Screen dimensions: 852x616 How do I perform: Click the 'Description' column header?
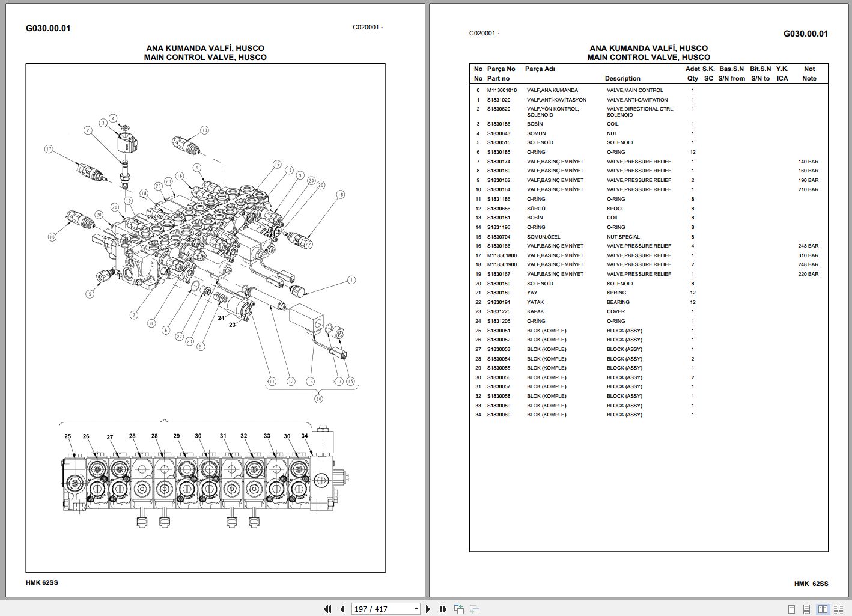[x=622, y=78]
